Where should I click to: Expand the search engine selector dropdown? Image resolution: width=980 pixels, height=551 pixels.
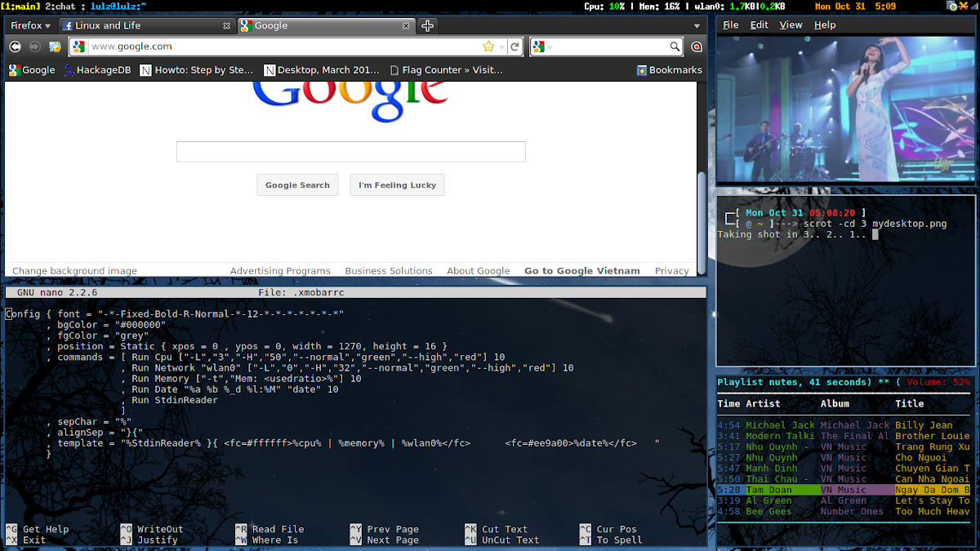tap(542, 47)
